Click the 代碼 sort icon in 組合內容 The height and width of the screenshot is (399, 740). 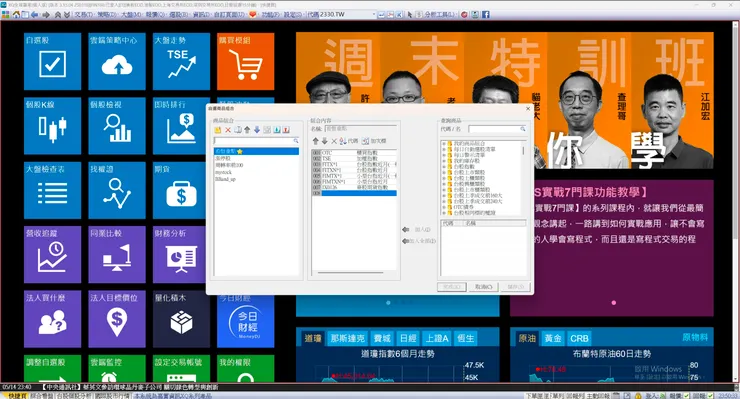[349, 141]
